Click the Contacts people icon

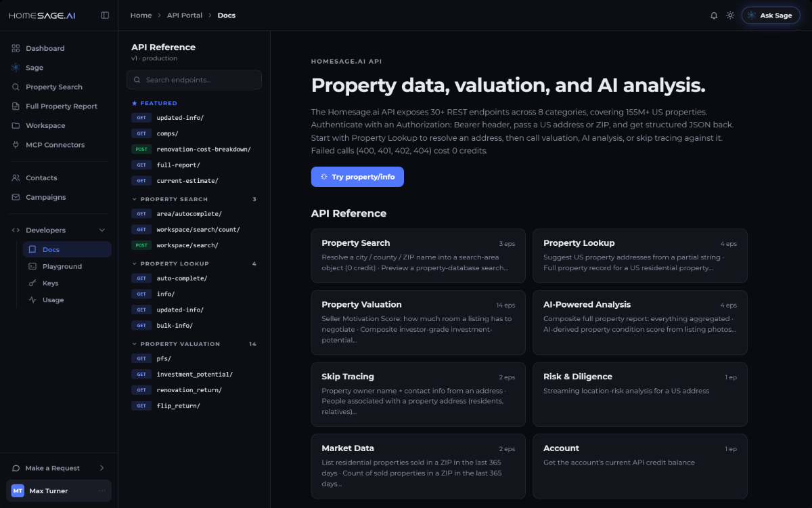click(x=16, y=177)
